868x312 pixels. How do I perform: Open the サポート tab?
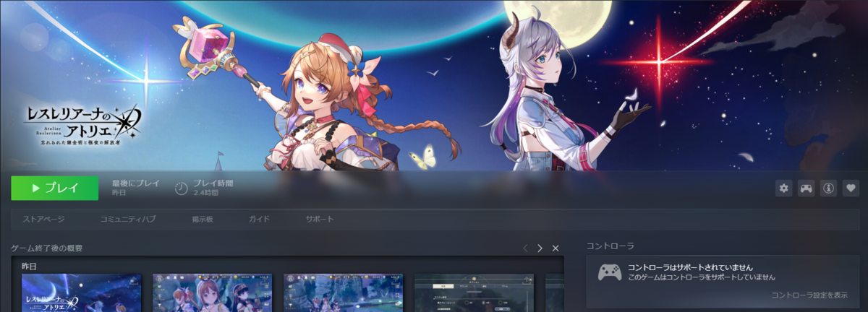(320, 219)
